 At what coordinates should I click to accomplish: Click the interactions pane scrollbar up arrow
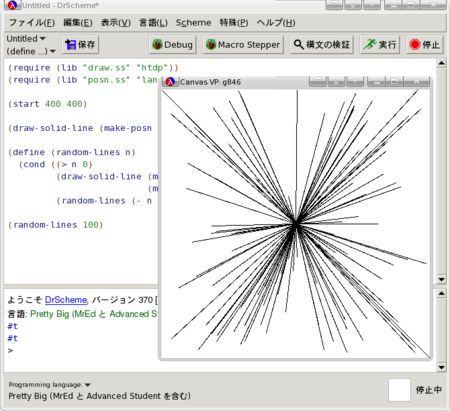[x=442, y=293]
